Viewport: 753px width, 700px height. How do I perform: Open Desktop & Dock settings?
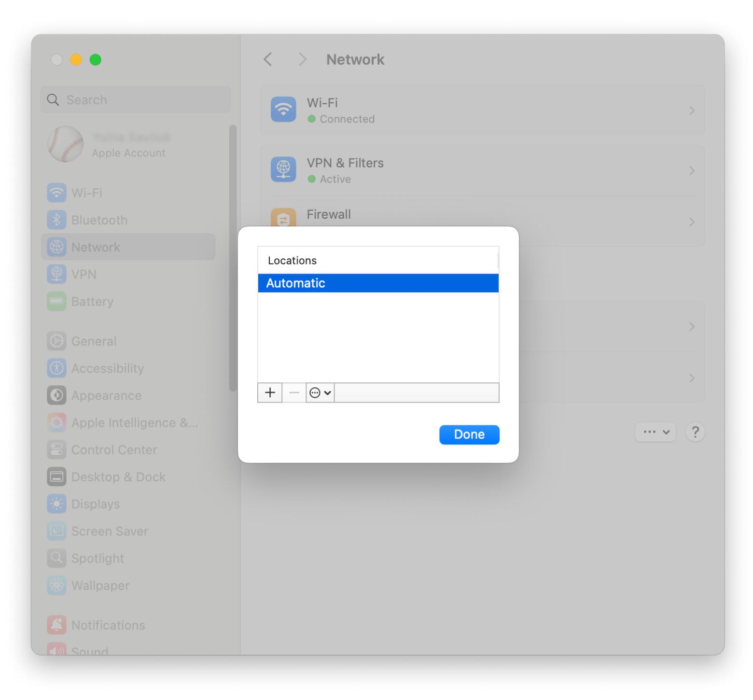pyautogui.click(x=118, y=477)
